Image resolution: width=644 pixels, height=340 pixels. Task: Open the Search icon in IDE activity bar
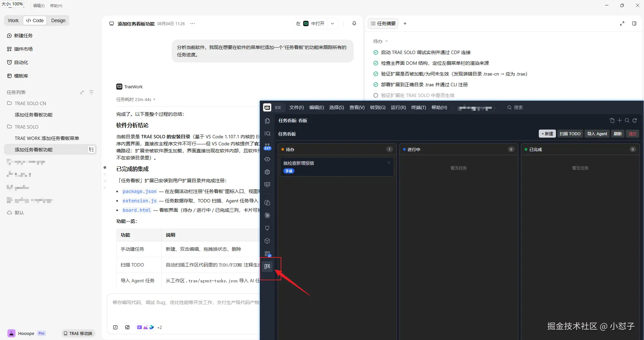(267, 134)
